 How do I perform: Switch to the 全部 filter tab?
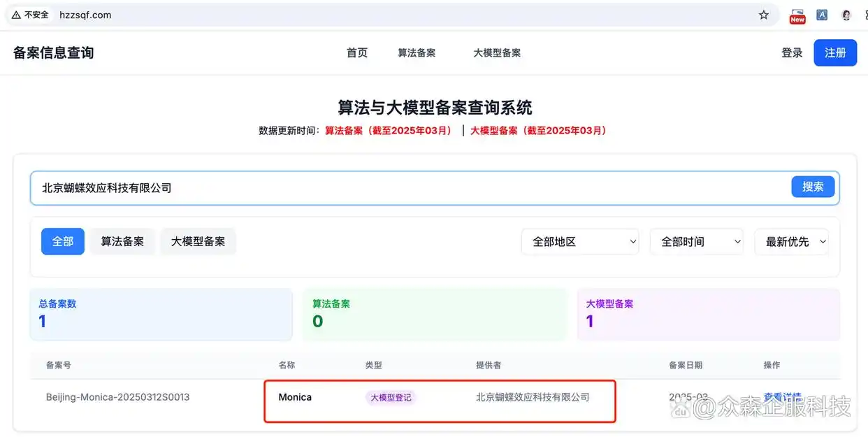click(x=62, y=241)
